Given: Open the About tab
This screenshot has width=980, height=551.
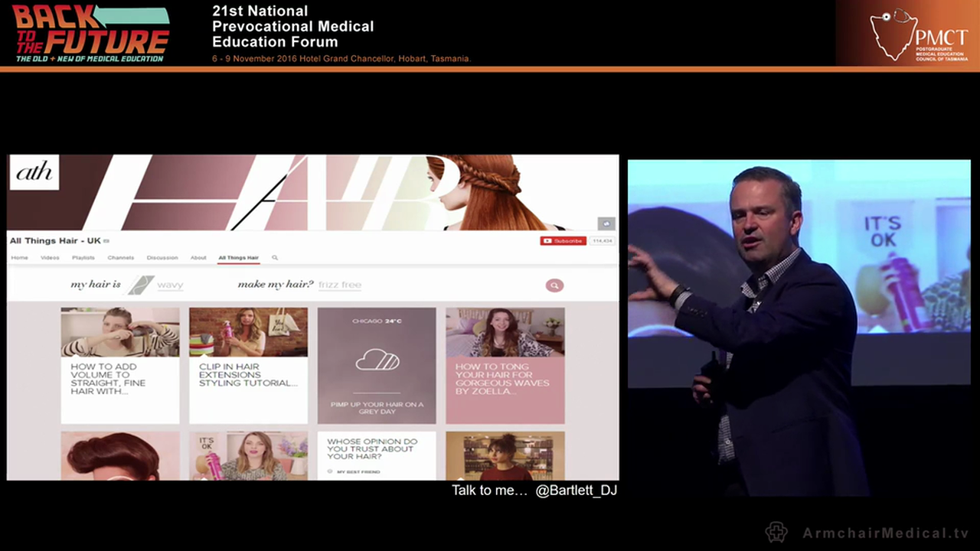Looking at the screenshot, I should (x=198, y=258).
